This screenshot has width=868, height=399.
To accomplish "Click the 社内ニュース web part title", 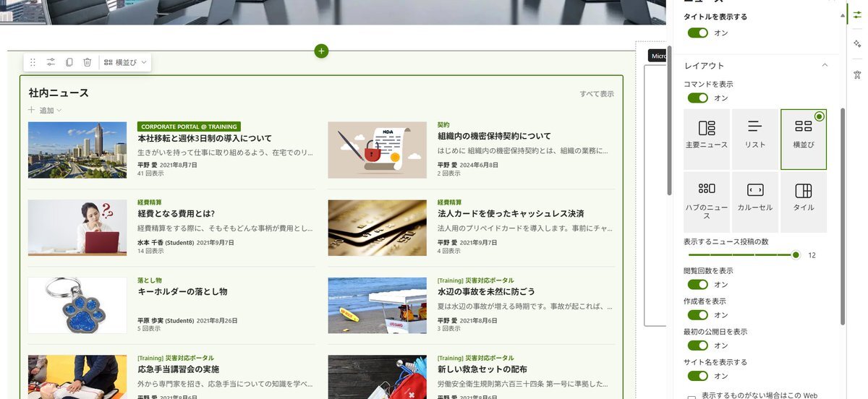I will [x=59, y=93].
